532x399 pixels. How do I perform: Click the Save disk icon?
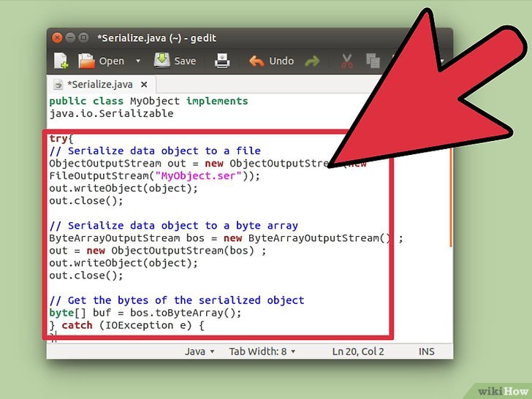coord(162,61)
